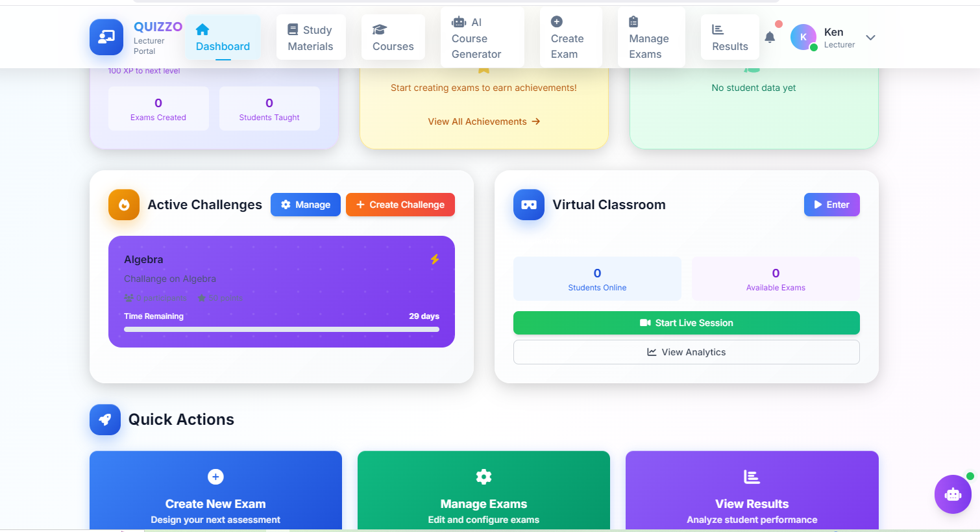The width and height of the screenshot is (980, 532).
Task: Click the Available Exams counter
Action: click(776, 279)
